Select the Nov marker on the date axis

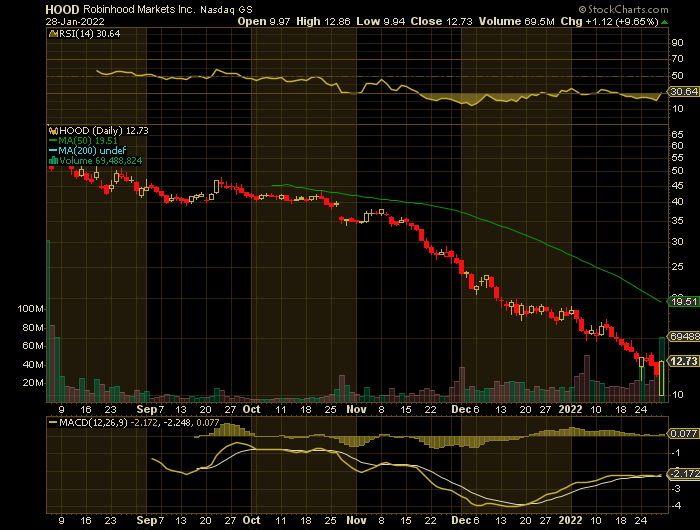point(355,409)
